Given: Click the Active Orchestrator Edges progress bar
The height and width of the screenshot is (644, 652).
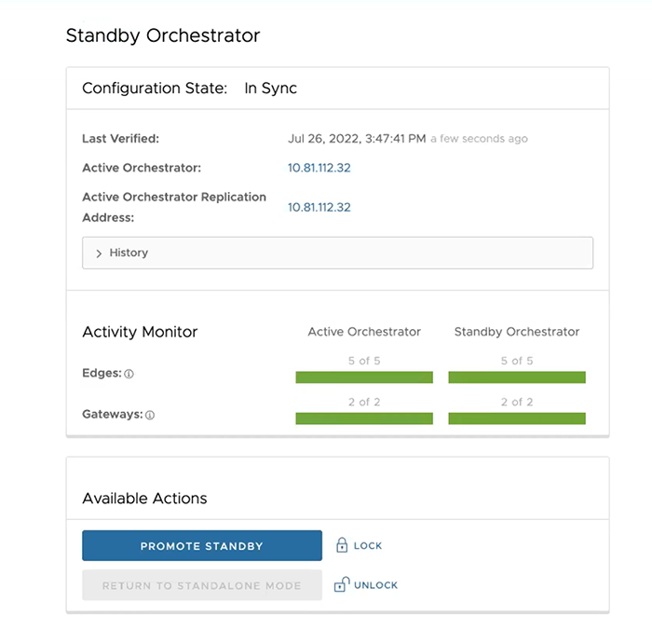Looking at the screenshot, I should click(364, 377).
